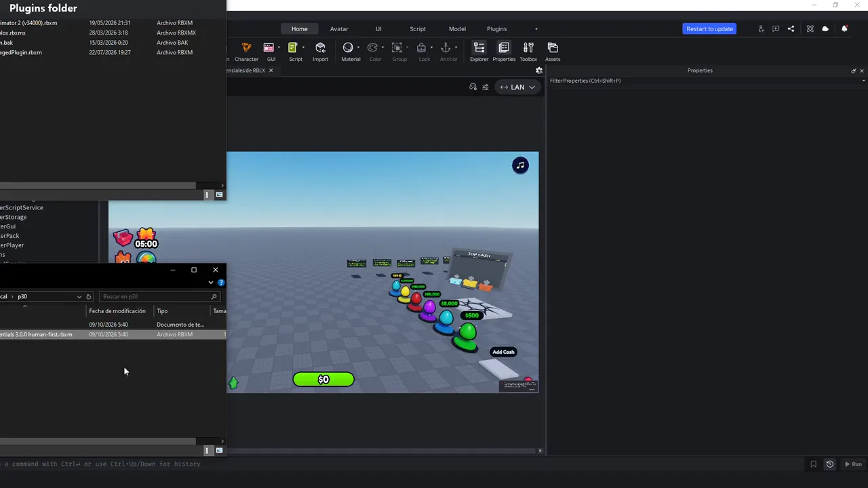Viewport: 868px width, 488px height.
Task: Open the Assets panel
Action: 553,52
